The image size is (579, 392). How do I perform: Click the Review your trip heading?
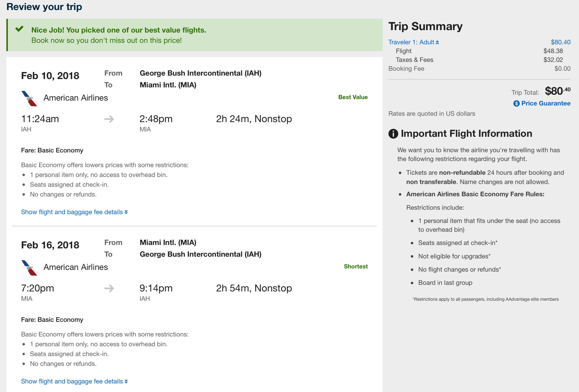coord(44,7)
